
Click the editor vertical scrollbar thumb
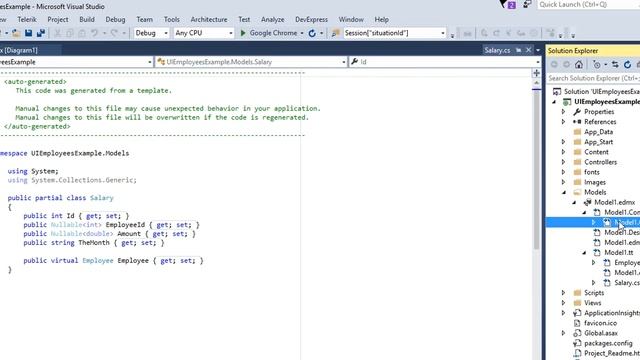[x=536, y=169]
